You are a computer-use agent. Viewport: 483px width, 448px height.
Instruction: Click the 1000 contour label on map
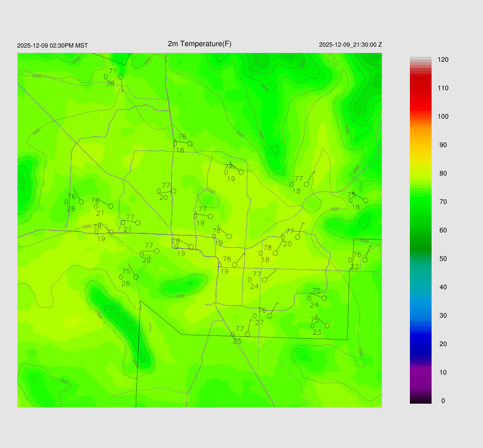click(x=86, y=227)
